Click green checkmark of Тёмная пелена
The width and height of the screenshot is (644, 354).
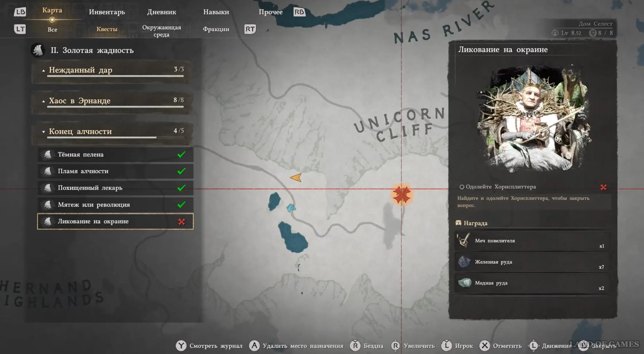click(x=181, y=155)
